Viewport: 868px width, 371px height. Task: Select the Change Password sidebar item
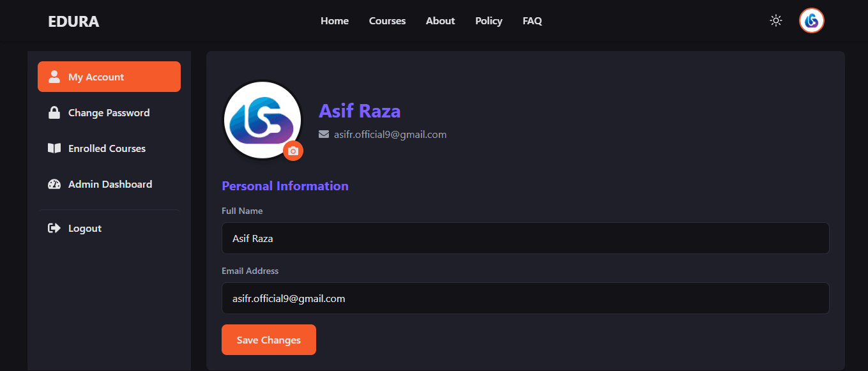[109, 112]
